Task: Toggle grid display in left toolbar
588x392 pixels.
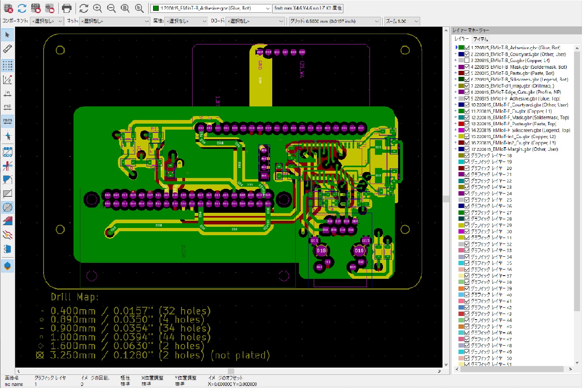Action: tap(8, 65)
